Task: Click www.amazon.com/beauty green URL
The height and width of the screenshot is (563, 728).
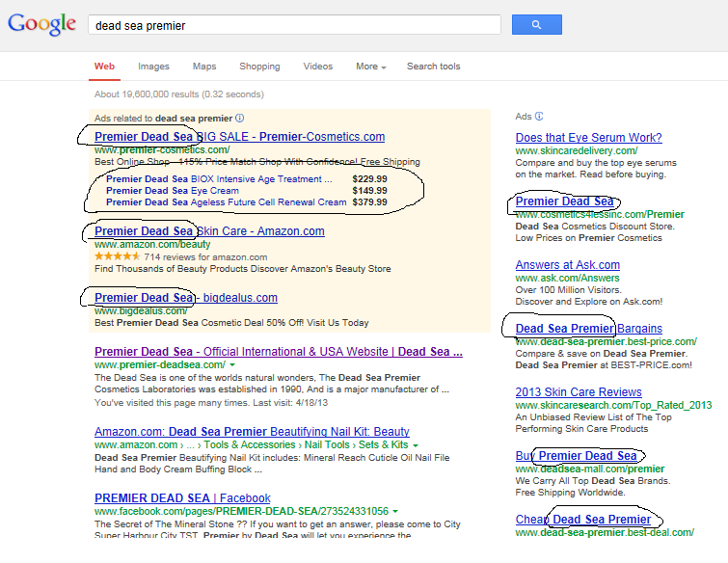Action: point(152,244)
